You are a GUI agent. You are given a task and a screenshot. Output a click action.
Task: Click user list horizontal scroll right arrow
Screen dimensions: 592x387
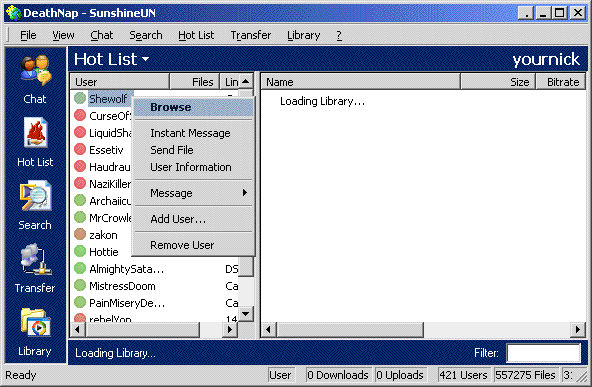230,329
